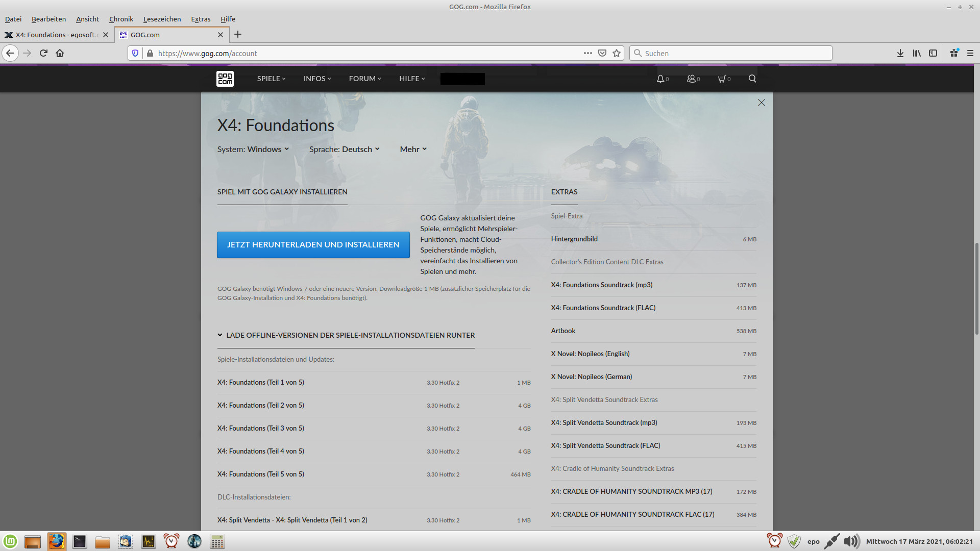Click the volume speaker tray icon
The image size is (980, 551).
coord(851,541)
